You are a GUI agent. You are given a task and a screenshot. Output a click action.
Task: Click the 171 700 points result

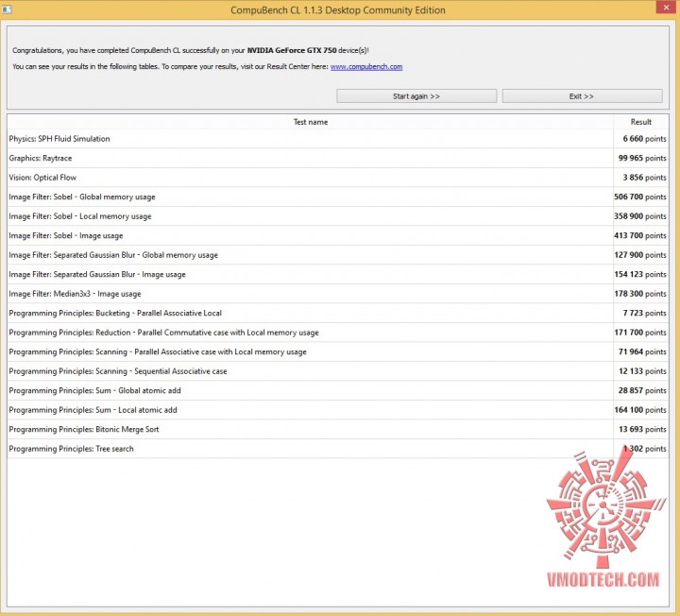tap(640, 333)
